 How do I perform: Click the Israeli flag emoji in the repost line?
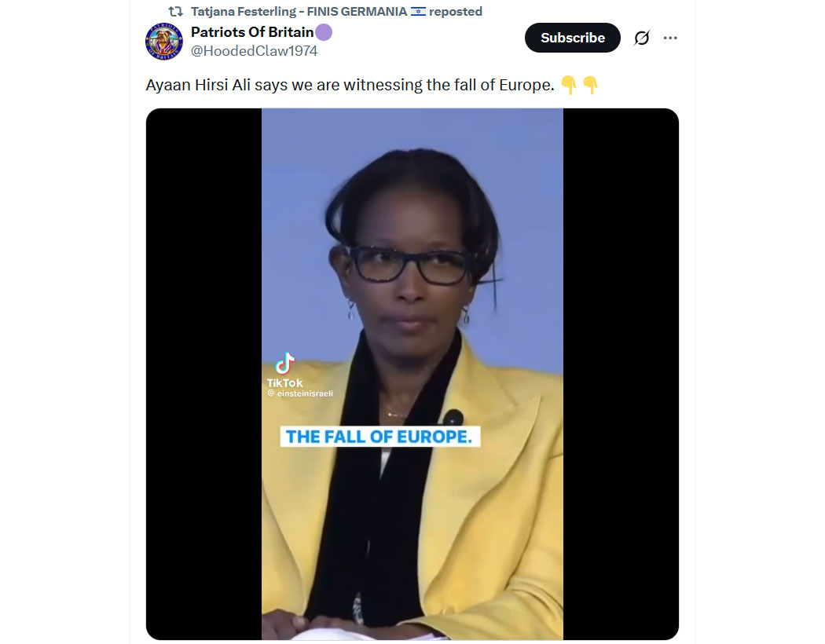point(418,12)
